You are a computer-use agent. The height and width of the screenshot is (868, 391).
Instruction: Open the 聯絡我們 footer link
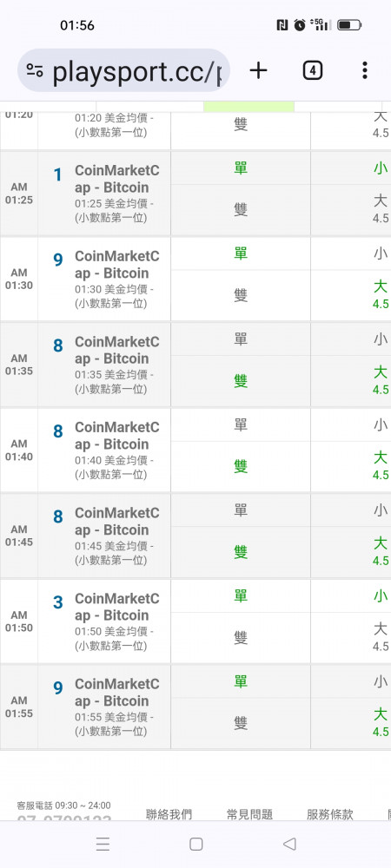pyautogui.click(x=169, y=814)
